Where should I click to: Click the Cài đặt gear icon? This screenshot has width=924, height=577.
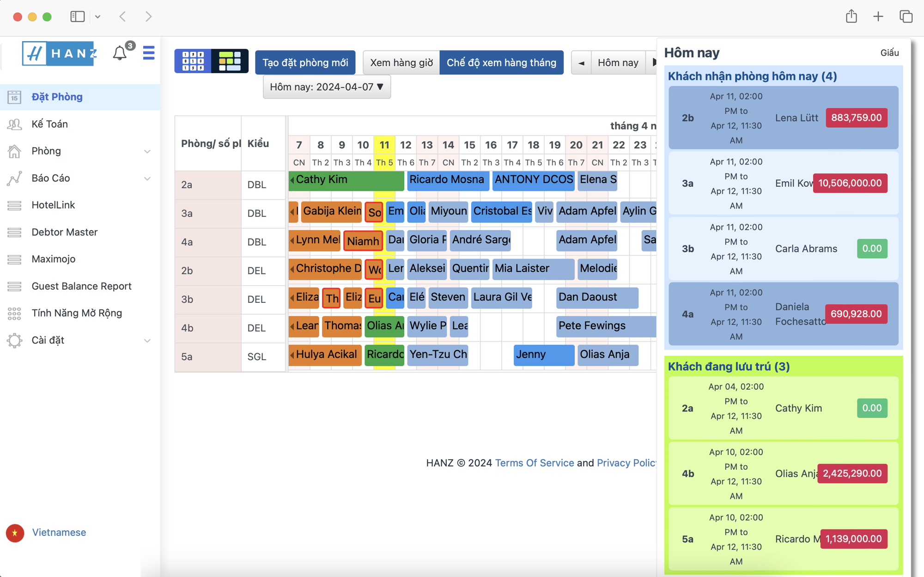click(x=14, y=340)
